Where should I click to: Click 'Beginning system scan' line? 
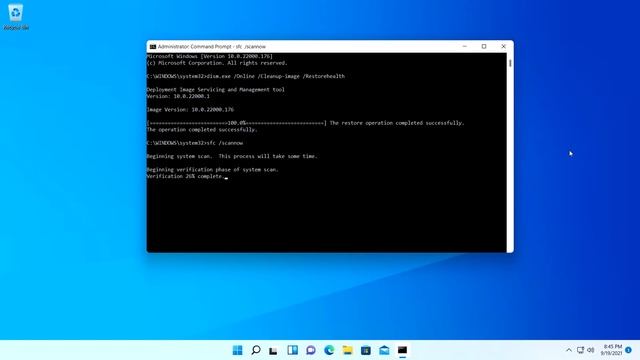tap(232, 156)
